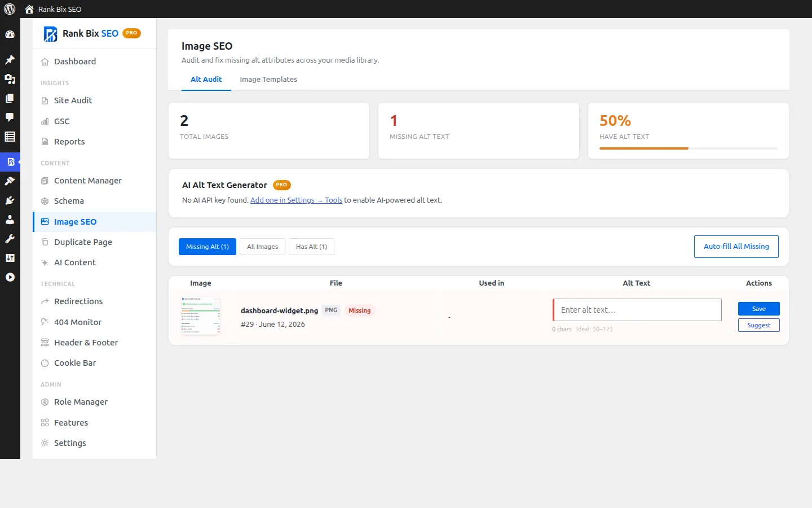Open Users icon in admin sidebar
Image resolution: width=812 pixels, height=508 pixels.
(x=10, y=220)
